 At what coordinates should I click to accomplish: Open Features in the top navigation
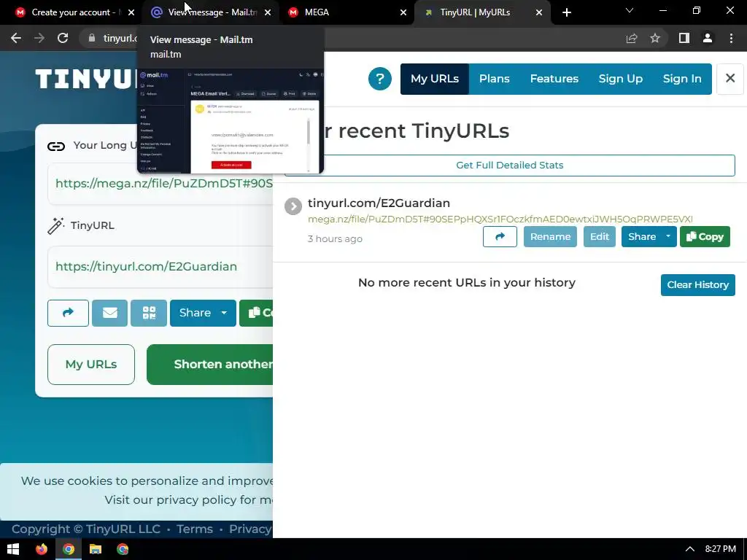click(x=554, y=79)
